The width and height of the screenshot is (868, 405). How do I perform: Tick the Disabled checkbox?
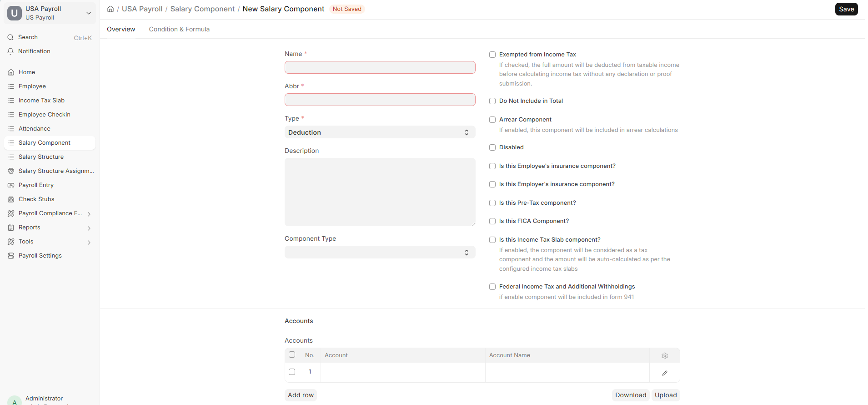(x=492, y=147)
